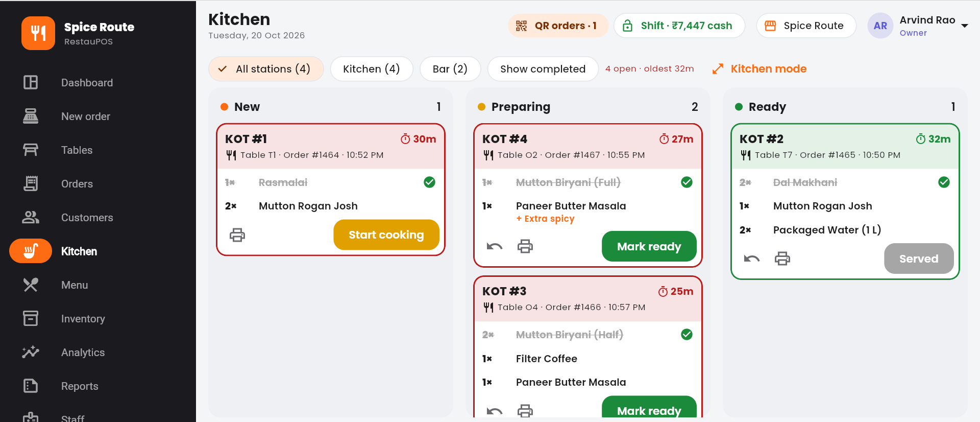Select the Menu utensils icon
The width and height of the screenshot is (980, 422).
click(31, 285)
